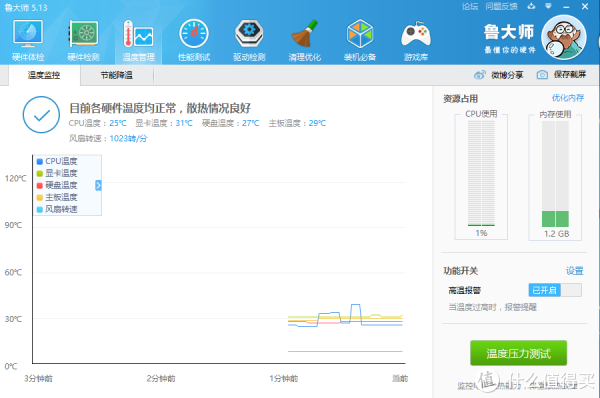Open the 装机必备 cube icon
Screen dimensions: 600x398
[x=360, y=34]
